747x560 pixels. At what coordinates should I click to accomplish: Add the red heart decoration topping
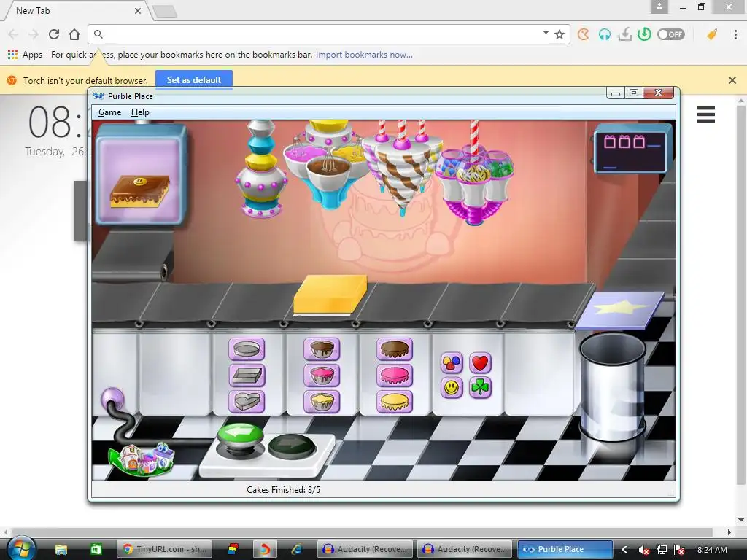480,363
